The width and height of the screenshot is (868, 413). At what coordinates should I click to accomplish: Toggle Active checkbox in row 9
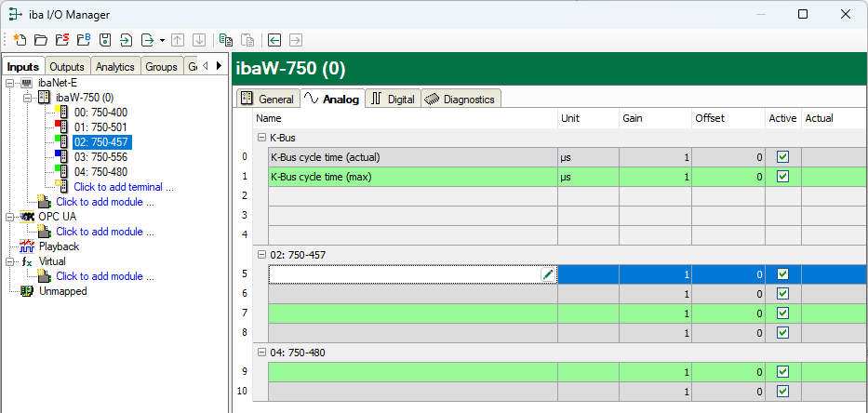782,371
